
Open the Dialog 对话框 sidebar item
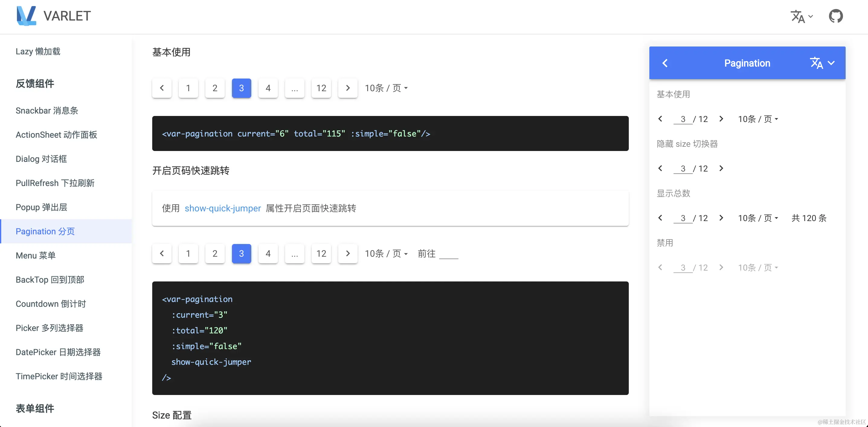(41, 159)
